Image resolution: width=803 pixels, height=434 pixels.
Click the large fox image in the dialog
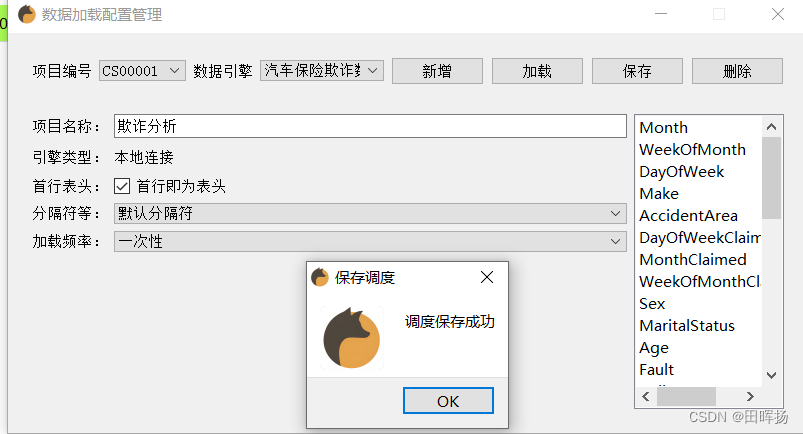pos(352,338)
